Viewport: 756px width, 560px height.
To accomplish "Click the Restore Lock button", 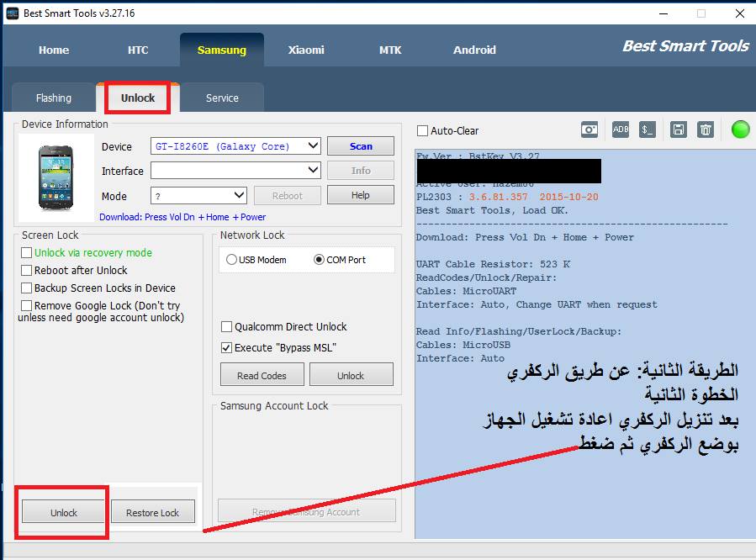I will [153, 512].
